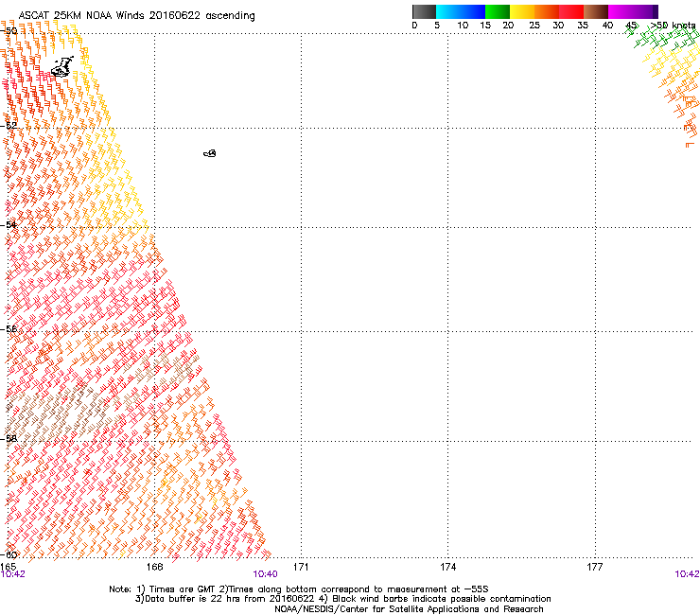Click the ">50 knots" legend label
This screenshot has height=615, width=700.
674,26
